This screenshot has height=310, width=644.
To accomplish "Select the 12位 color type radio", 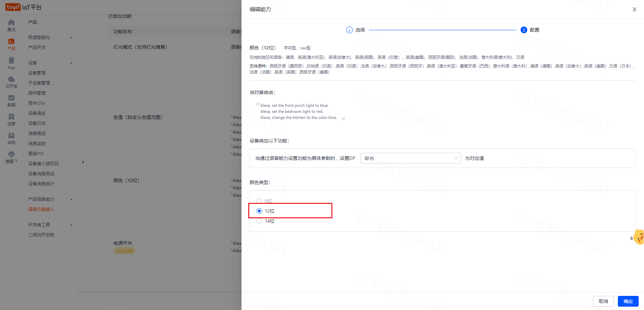I will tap(259, 211).
